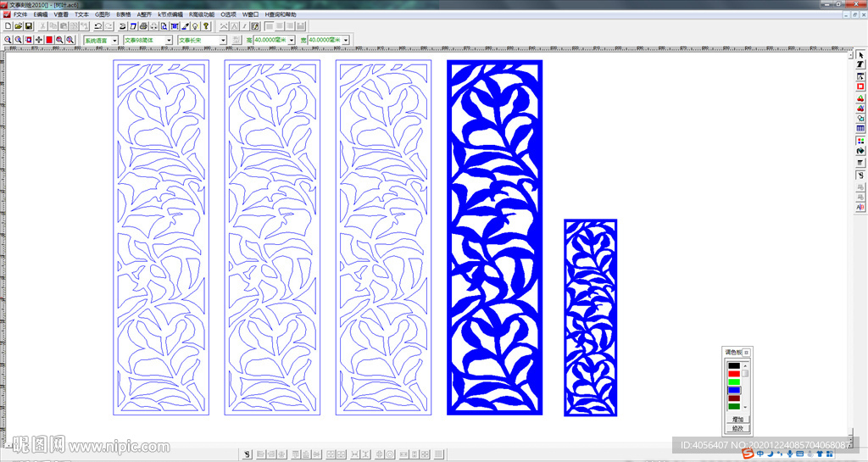Click the undo arrow icon

[x=98, y=26]
